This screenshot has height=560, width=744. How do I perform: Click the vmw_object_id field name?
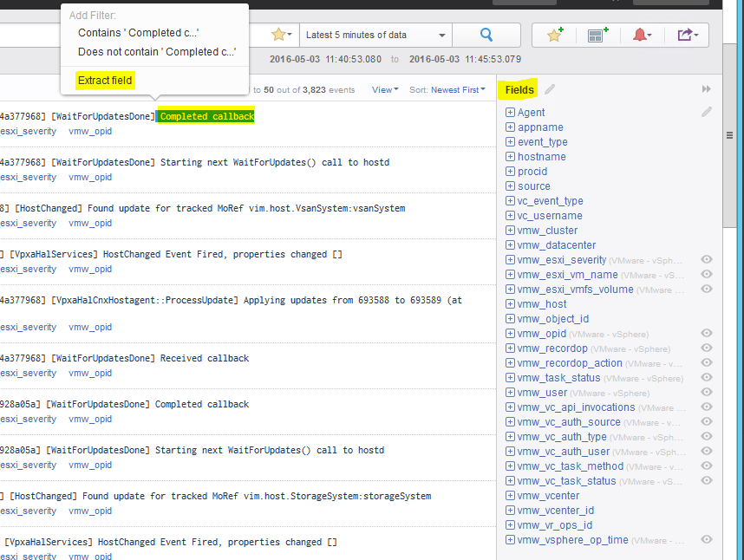[x=552, y=319]
